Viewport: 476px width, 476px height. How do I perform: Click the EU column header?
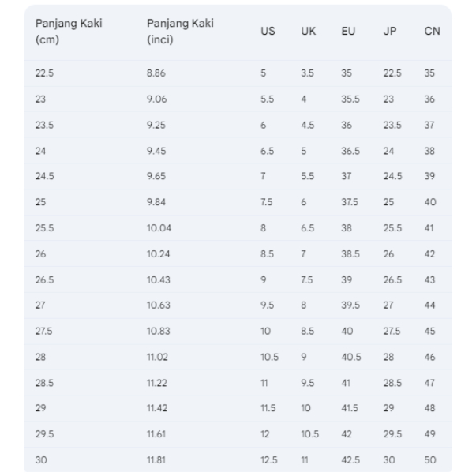point(348,32)
